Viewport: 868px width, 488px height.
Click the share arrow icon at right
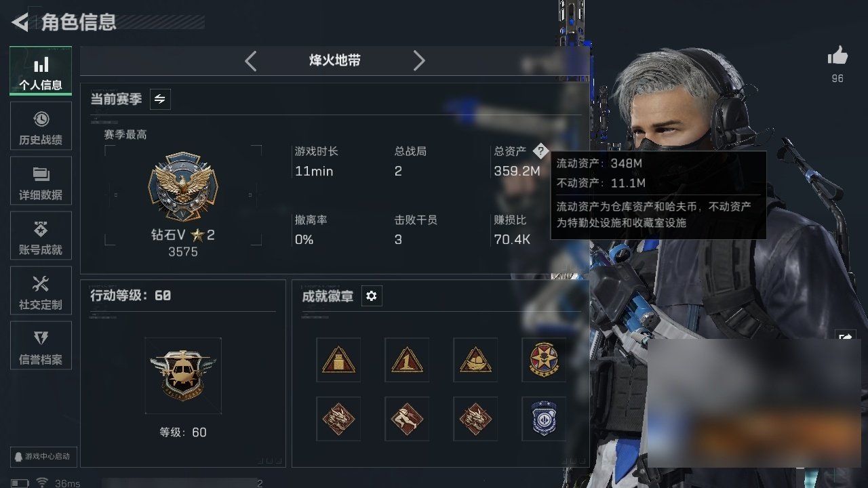(x=846, y=337)
